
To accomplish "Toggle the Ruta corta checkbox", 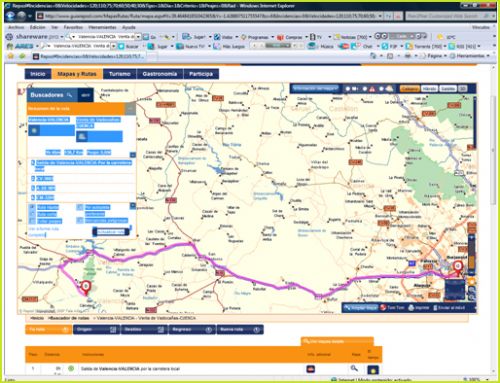I will click(32, 214).
